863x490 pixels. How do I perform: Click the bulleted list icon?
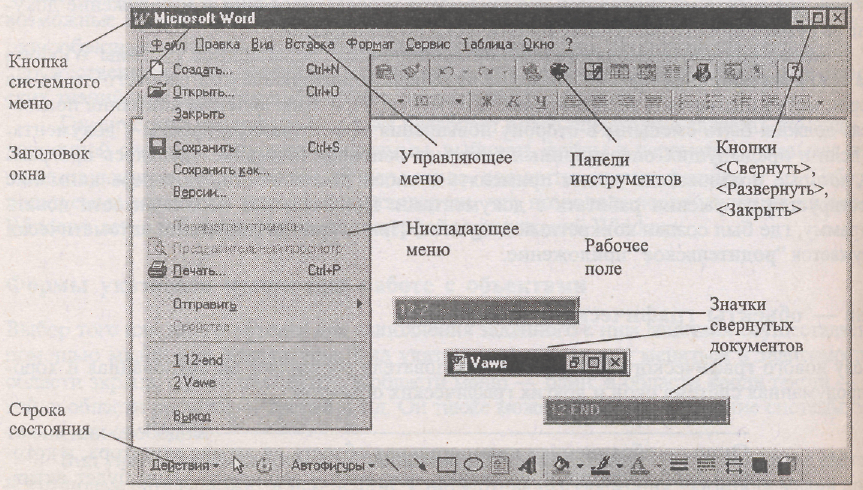(713, 102)
